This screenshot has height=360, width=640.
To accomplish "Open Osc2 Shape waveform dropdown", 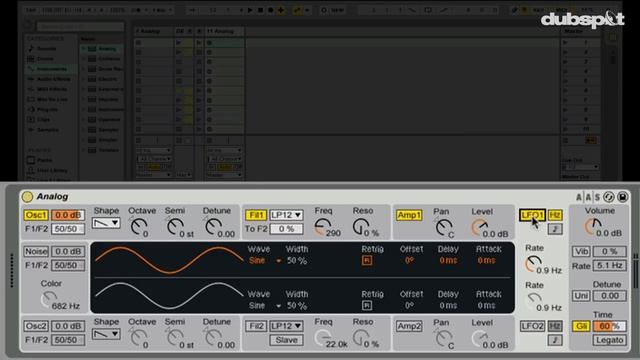I will [106, 334].
